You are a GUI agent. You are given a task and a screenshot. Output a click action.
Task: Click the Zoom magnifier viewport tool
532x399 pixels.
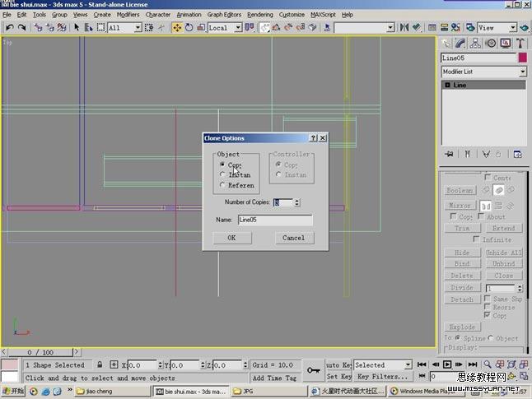(x=488, y=364)
